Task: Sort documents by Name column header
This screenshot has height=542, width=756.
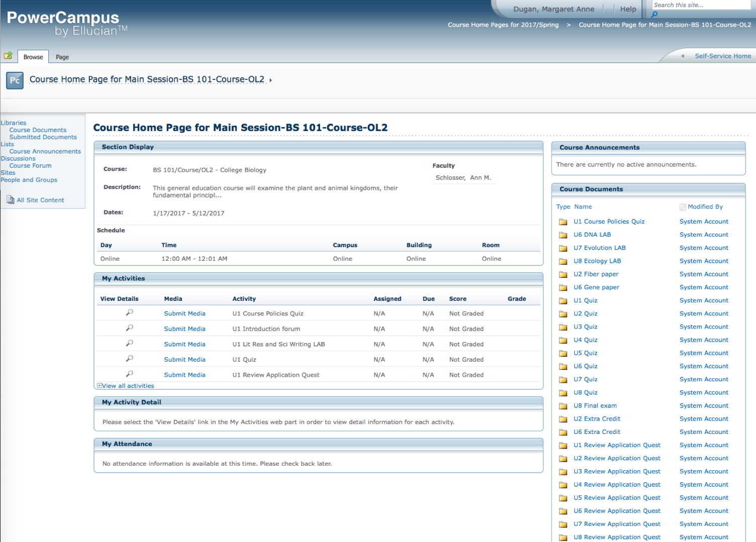Action: [x=583, y=207]
